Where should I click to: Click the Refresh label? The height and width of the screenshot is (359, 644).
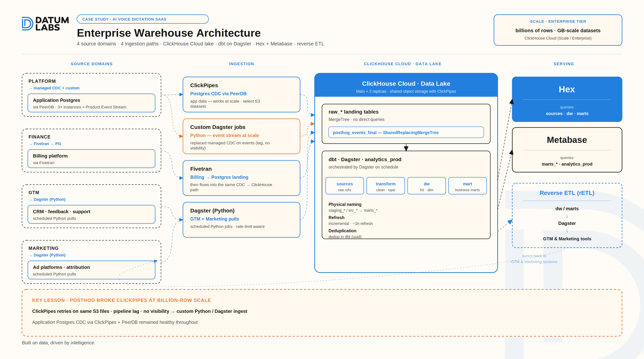(336, 218)
